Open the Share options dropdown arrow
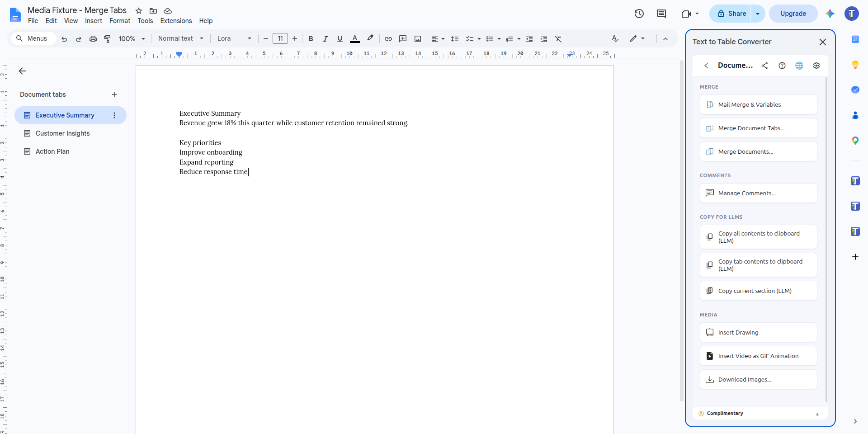 pyautogui.click(x=758, y=14)
